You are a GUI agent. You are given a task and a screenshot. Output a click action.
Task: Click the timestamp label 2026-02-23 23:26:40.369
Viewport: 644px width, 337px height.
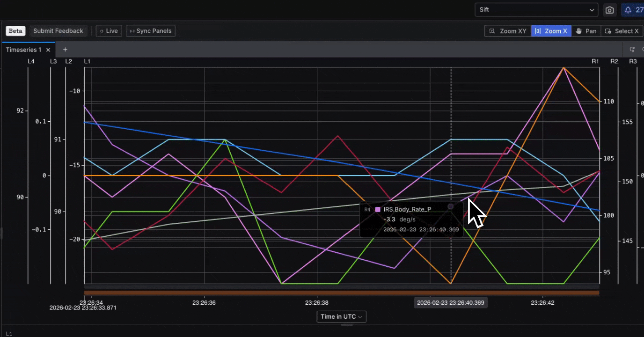pyautogui.click(x=450, y=303)
